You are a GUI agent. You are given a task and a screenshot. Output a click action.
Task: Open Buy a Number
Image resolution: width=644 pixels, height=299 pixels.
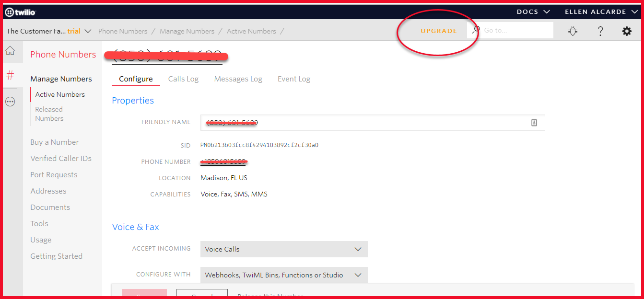coord(54,142)
